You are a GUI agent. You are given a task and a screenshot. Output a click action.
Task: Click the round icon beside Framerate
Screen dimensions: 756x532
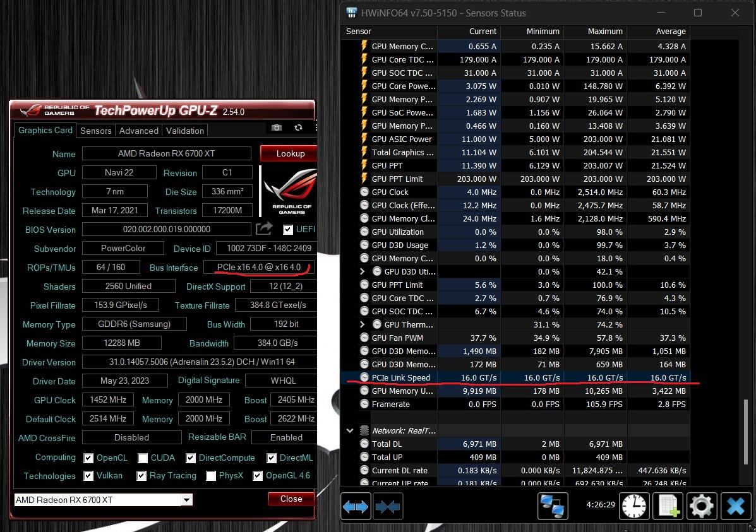click(364, 404)
